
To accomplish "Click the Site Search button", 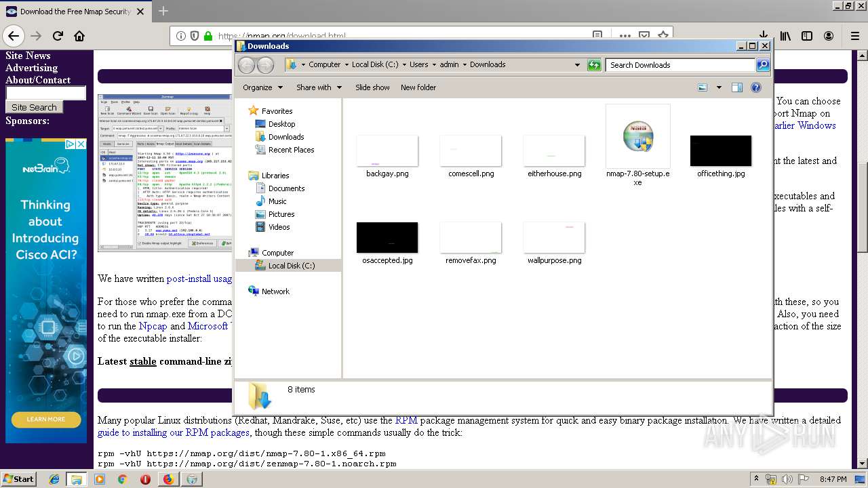I will pyautogui.click(x=34, y=107).
